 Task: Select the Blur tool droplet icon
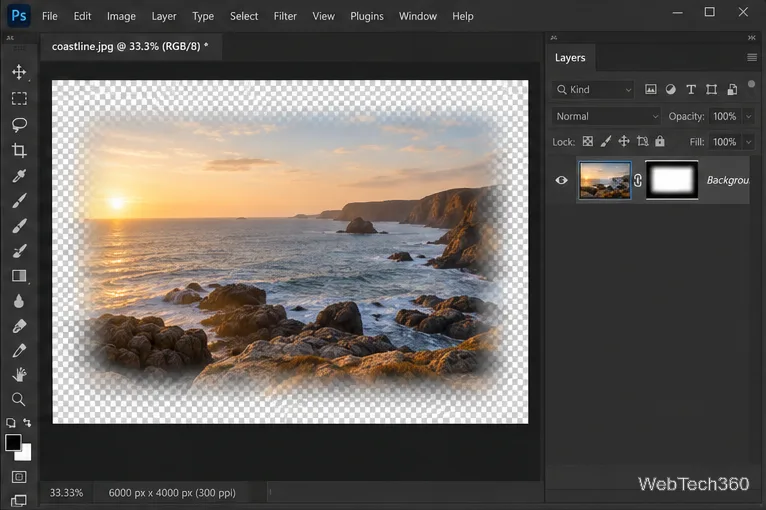click(x=19, y=301)
